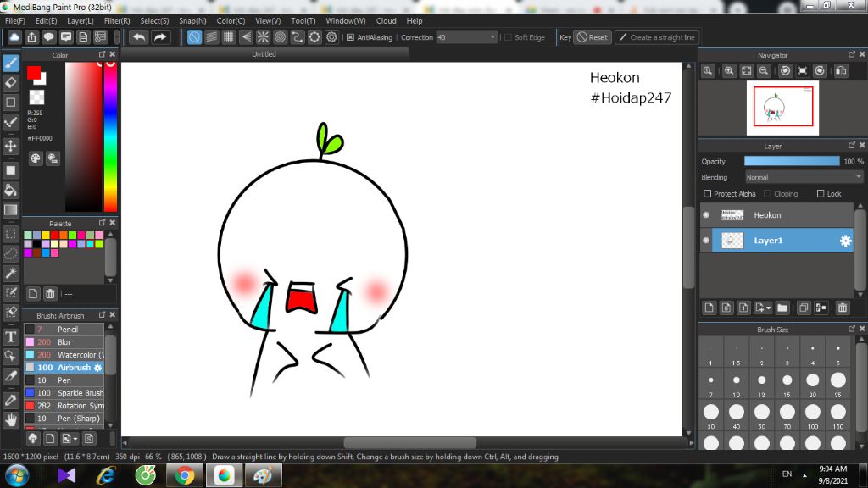The height and width of the screenshot is (488, 868).
Task: Click the canvas horizontal scrollbar
Action: [x=409, y=442]
